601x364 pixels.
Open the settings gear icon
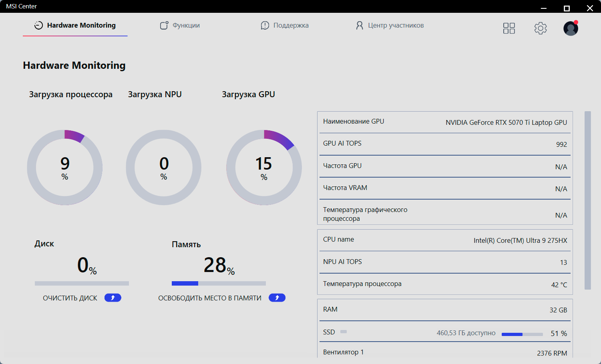(x=541, y=28)
